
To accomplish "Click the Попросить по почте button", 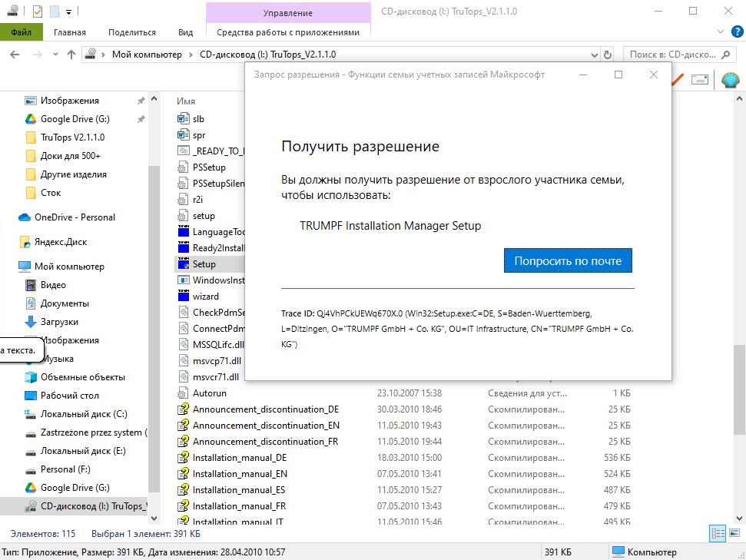I will click(568, 260).
